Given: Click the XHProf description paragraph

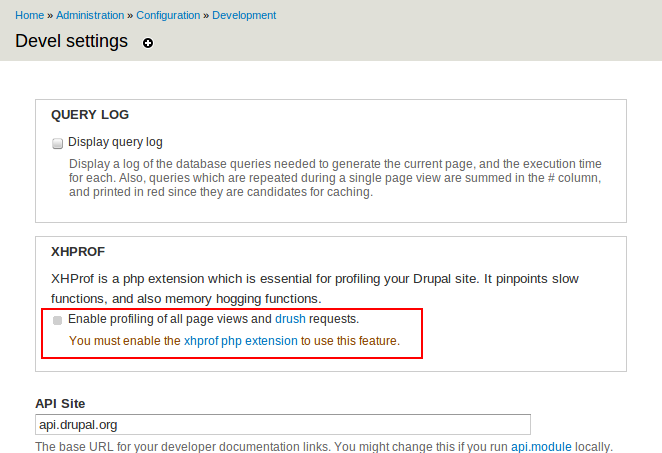Looking at the screenshot, I should point(315,289).
